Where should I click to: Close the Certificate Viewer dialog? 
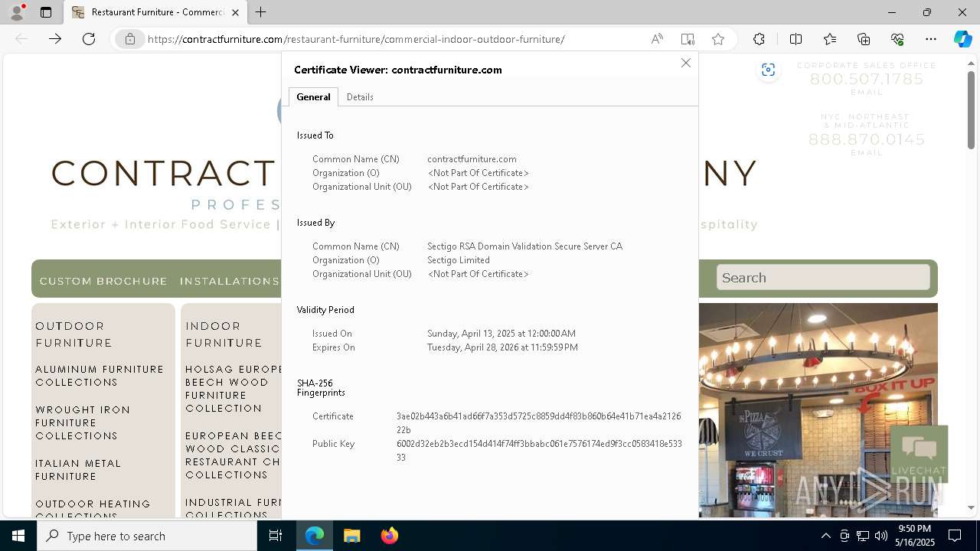tap(686, 63)
